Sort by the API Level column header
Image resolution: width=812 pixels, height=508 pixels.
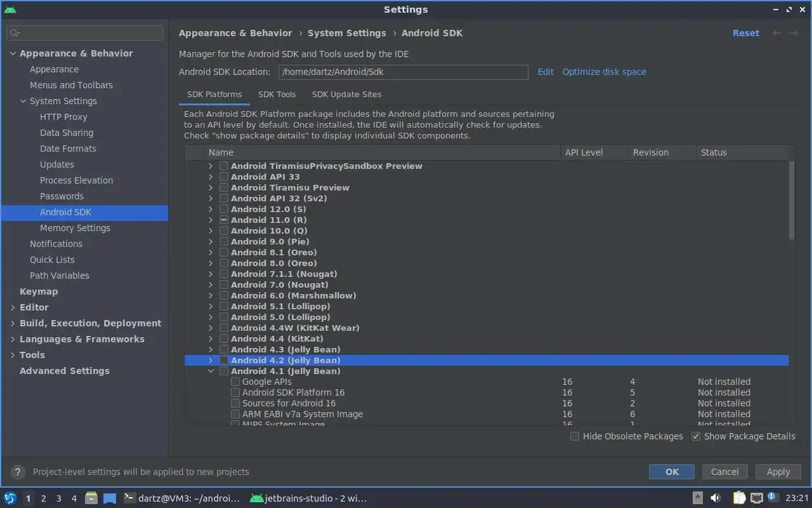pos(593,152)
